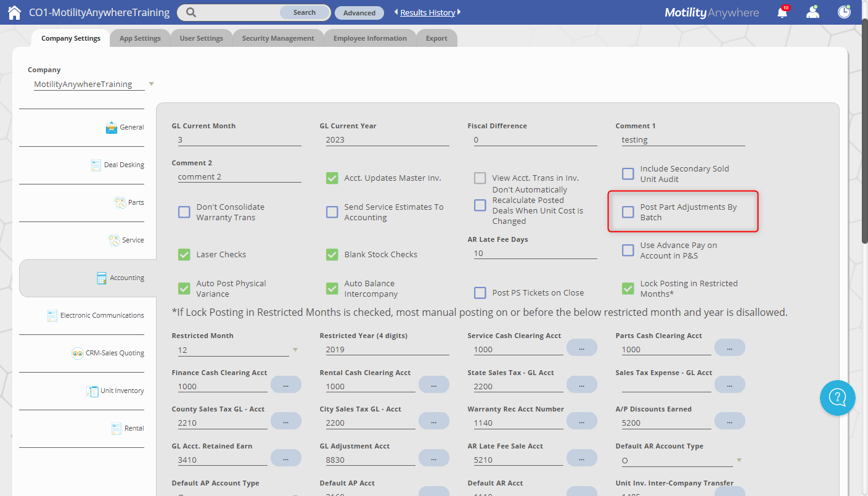Enable Post Part Adjustments By Batch
Screen dimensions: 868x496
pos(628,212)
